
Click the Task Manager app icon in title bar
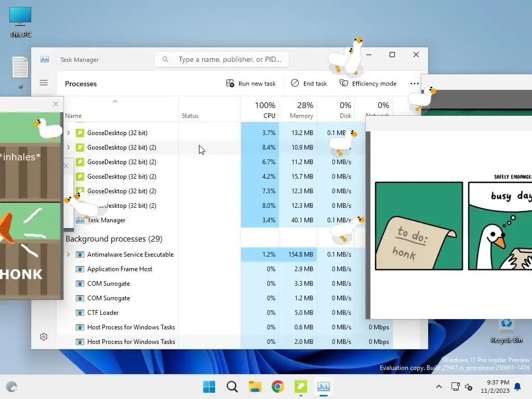coord(45,59)
